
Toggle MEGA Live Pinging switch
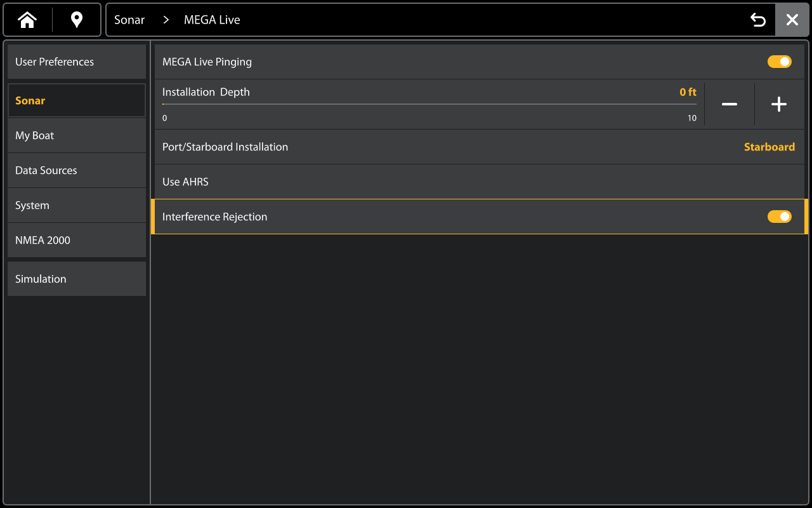[780, 62]
